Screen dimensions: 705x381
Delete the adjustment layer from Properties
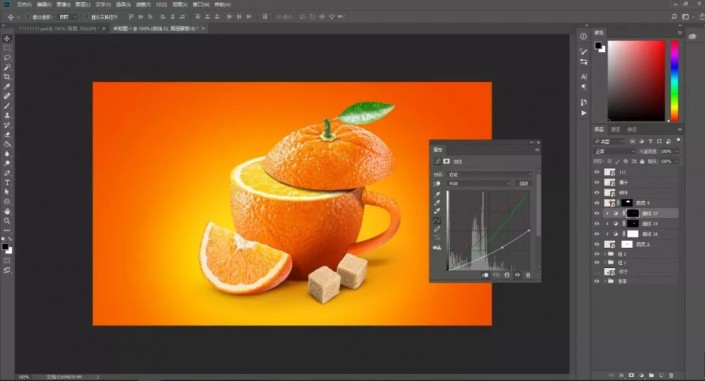[528, 275]
